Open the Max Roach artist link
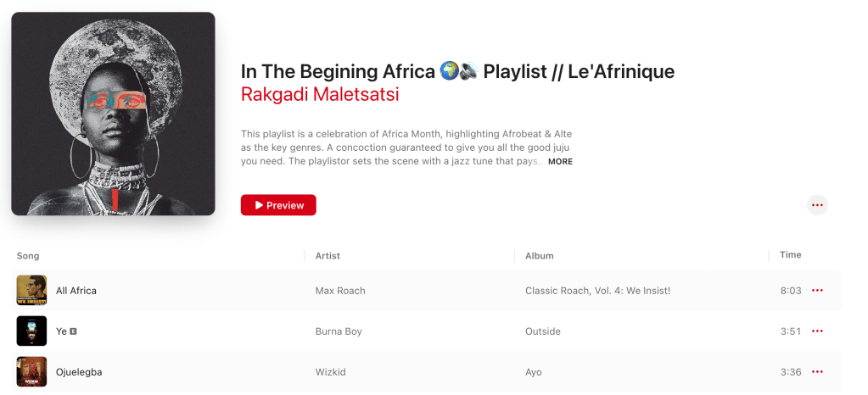 340,291
